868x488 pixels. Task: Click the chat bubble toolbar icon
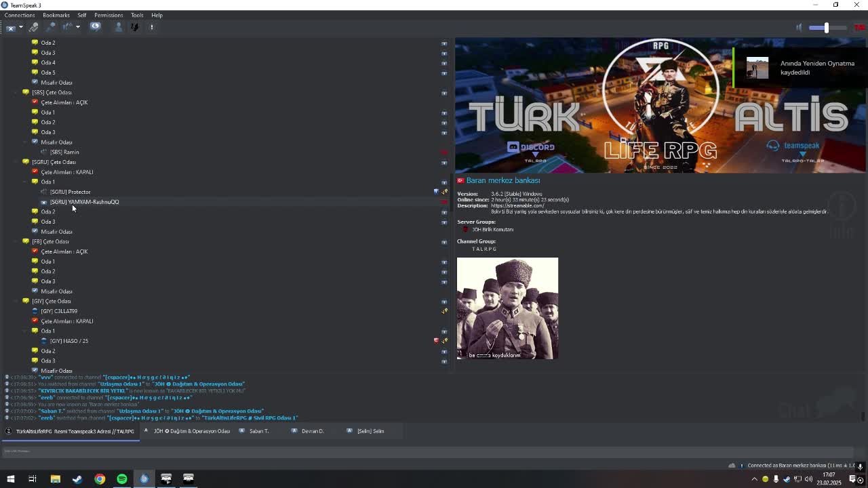(x=96, y=27)
